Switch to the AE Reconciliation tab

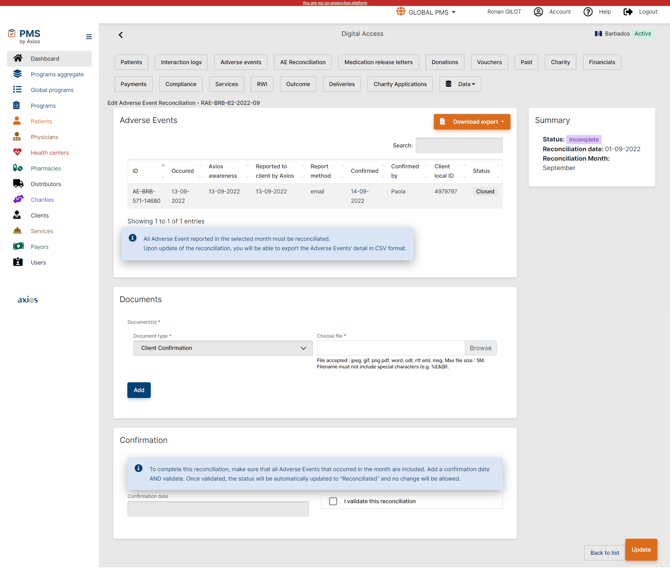[302, 62]
